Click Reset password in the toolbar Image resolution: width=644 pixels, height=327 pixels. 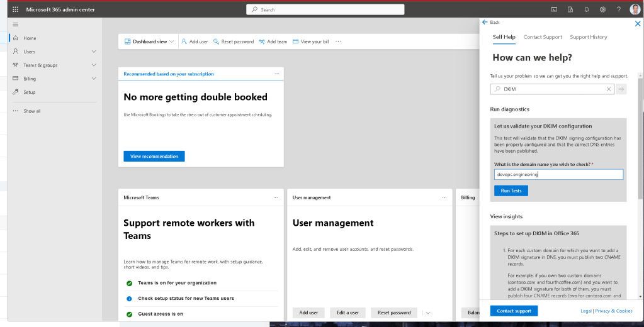pyautogui.click(x=234, y=42)
